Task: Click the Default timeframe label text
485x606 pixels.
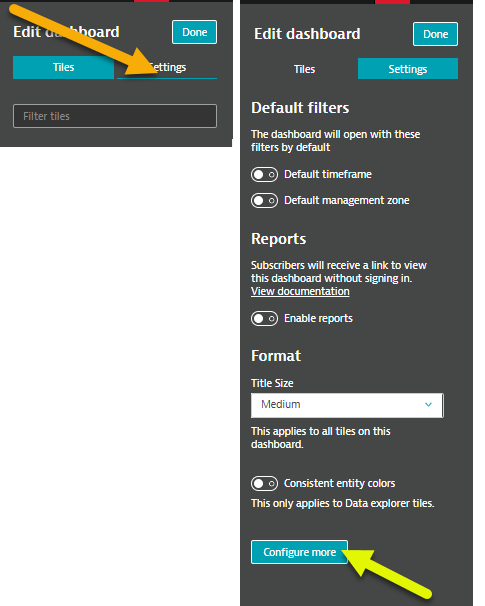Action: click(328, 174)
